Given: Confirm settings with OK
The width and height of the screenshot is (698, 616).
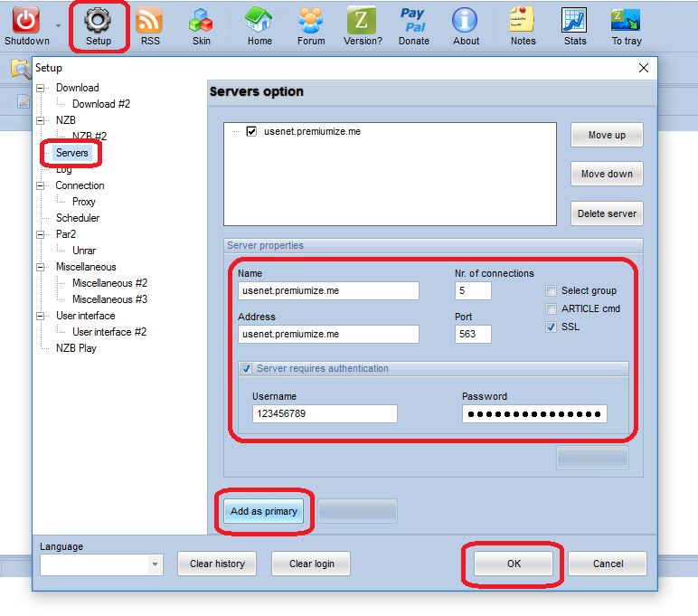Looking at the screenshot, I should [514, 564].
